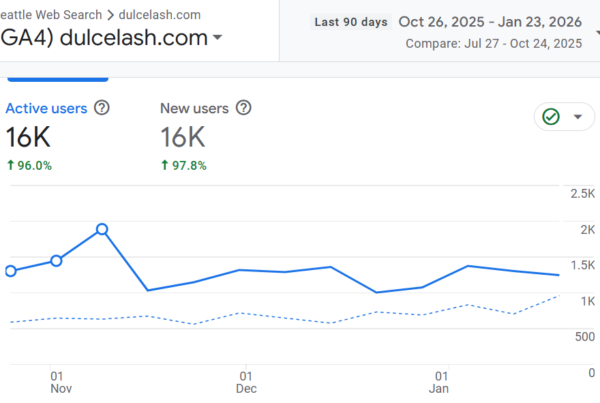The width and height of the screenshot is (600, 403).
Task: Click the green up arrow beside 97.8%
Action: pyautogui.click(x=165, y=166)
